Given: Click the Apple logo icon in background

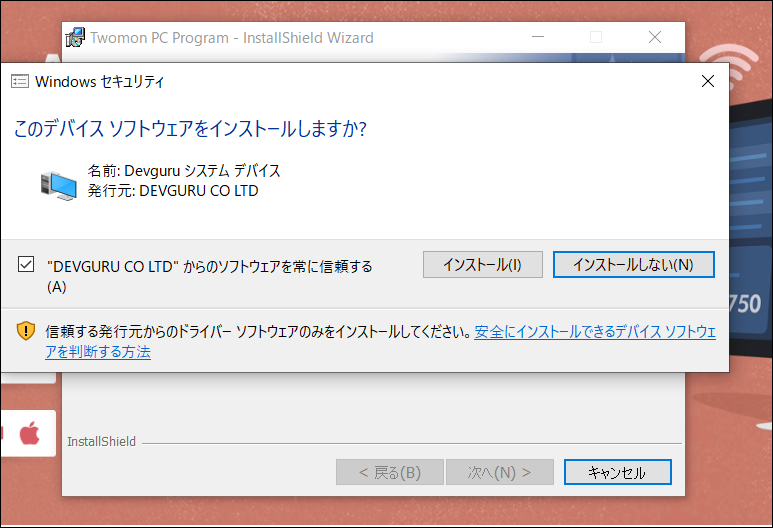Looking at the screenshot, I should point(30,433).
